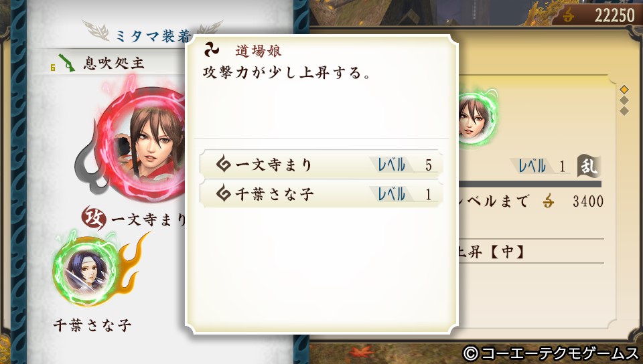Click the experience progress bar under レベル 1
The image size is (643, 364).
point(530,184)
